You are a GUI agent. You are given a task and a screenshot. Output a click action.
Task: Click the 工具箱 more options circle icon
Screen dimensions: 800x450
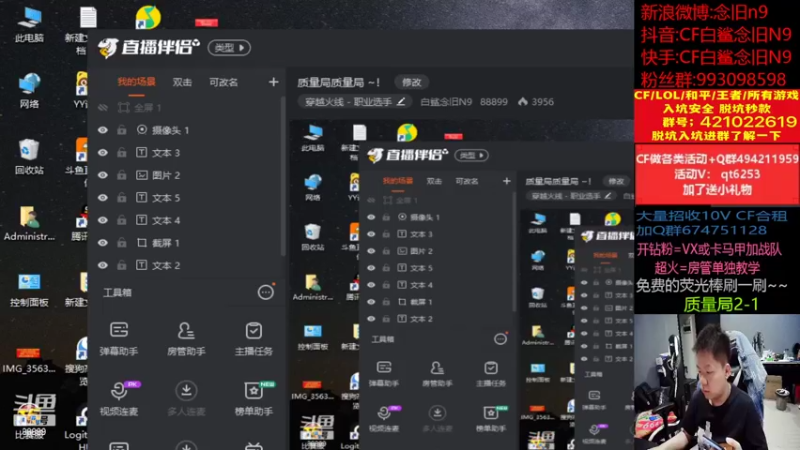coord(265,292)
